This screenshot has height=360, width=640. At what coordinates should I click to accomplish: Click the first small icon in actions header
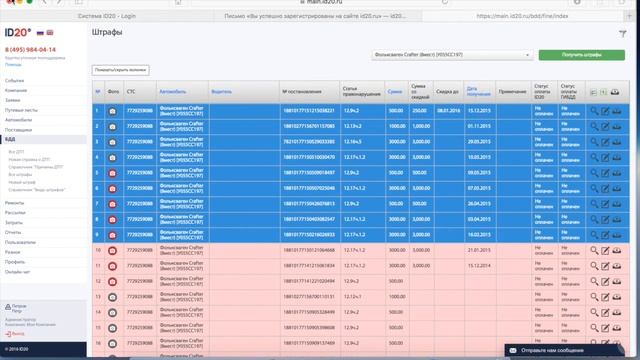point(593,92)
